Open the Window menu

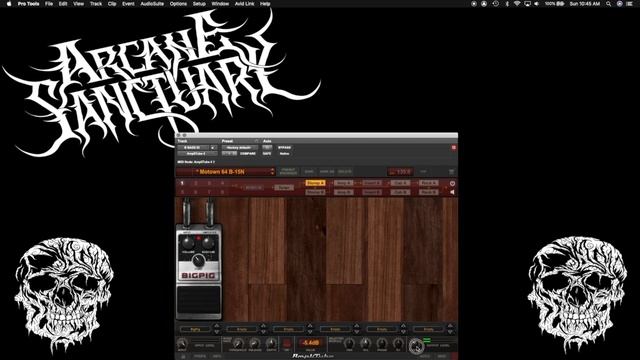pos(220,4)
